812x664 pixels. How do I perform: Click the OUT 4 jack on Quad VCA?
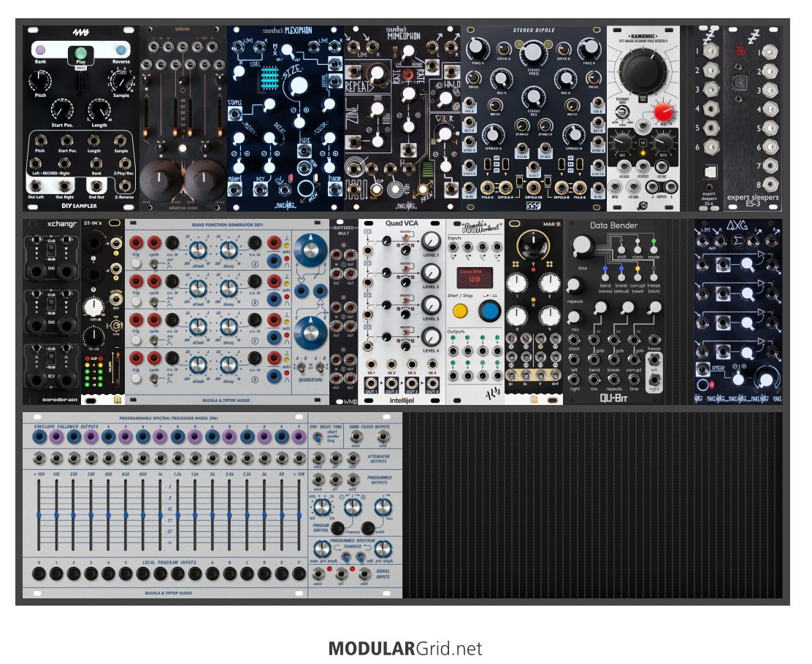pyautogui.click(x=432, y=384)
